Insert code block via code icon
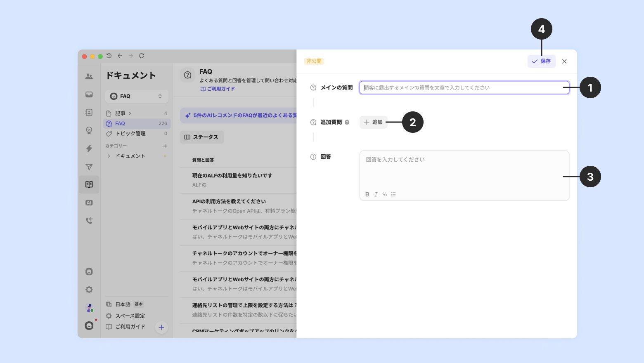Screen dimensions: 644x363 384,194
